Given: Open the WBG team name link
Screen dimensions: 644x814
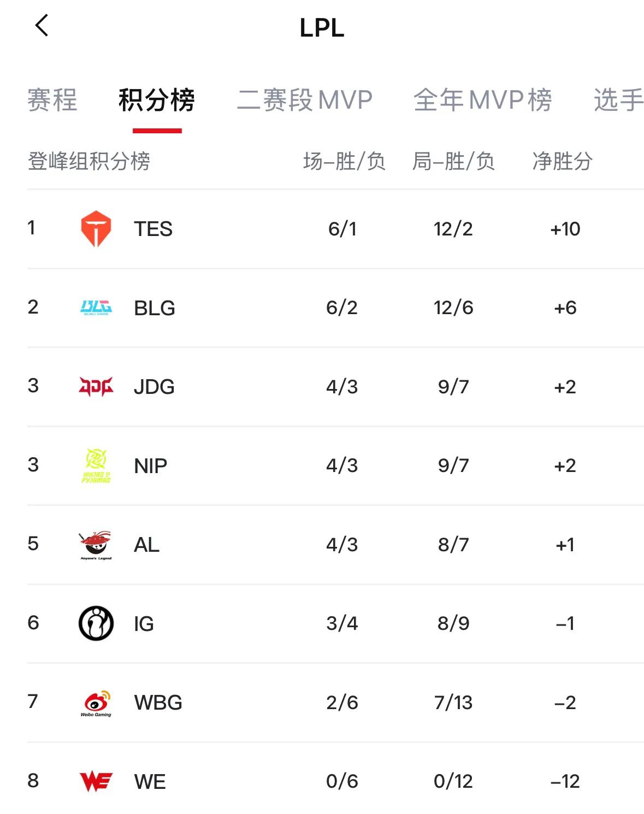Looking at the screenshot, I should [x=158, y=703].
